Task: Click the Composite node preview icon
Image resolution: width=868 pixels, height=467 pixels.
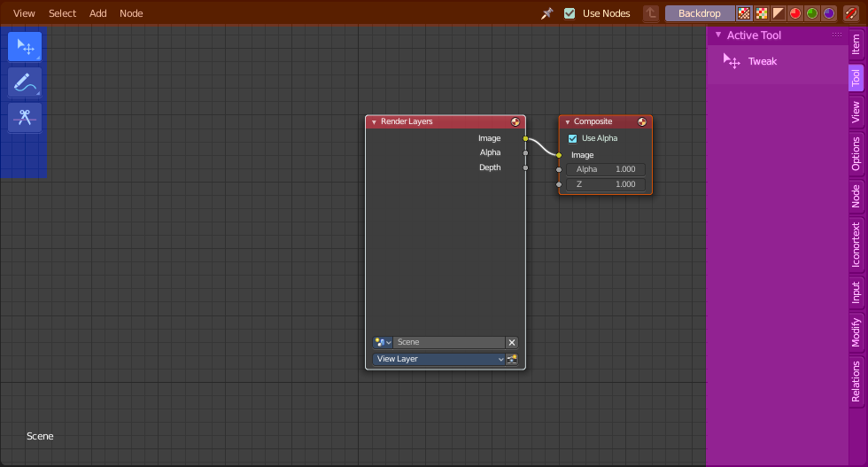Action: [642, 122]
